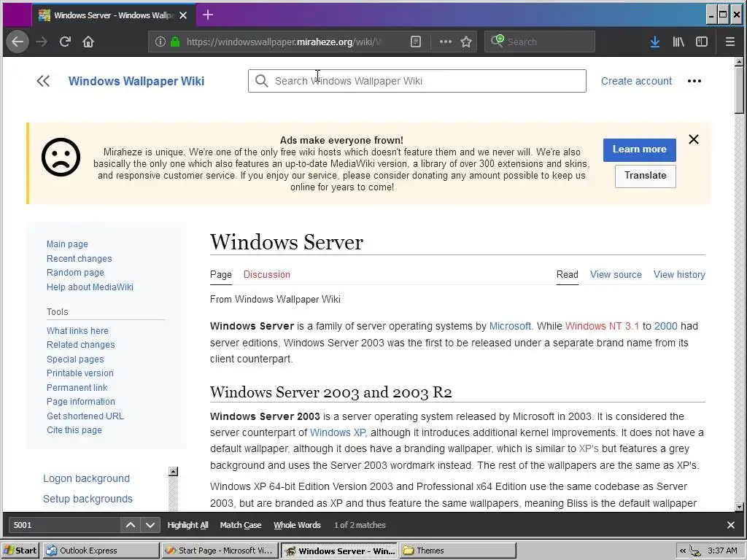Screen dimensions: 747x560
Task: Open the Microsoft article link
Action: tap(510, 326)
